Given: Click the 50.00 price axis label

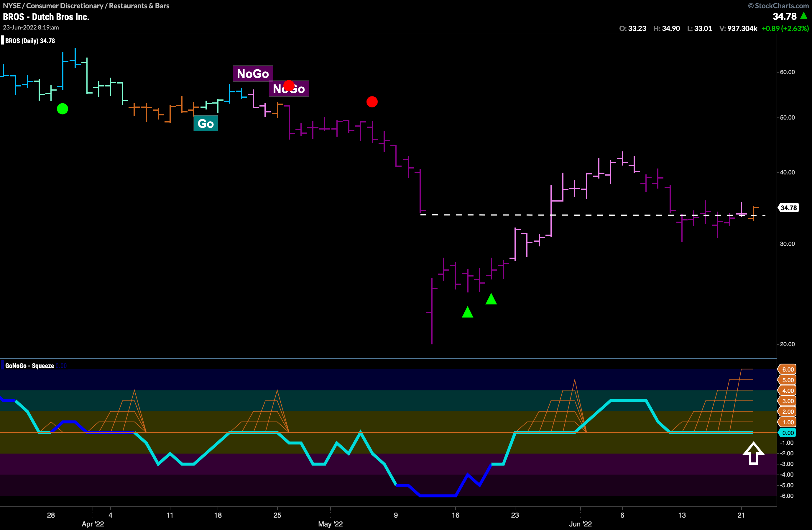Looking at the screenshot, I should (787, 117).
